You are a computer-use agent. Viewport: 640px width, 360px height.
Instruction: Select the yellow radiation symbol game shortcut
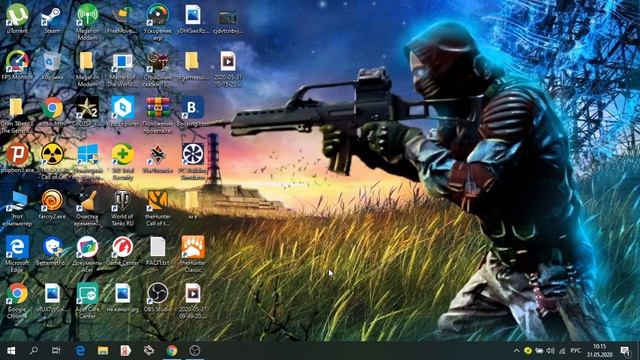pos(52,154)
